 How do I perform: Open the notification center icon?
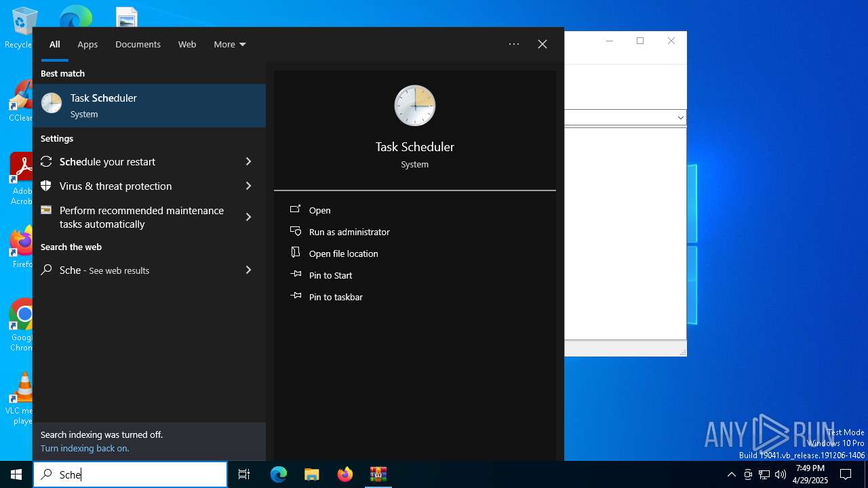pos(846,474)
